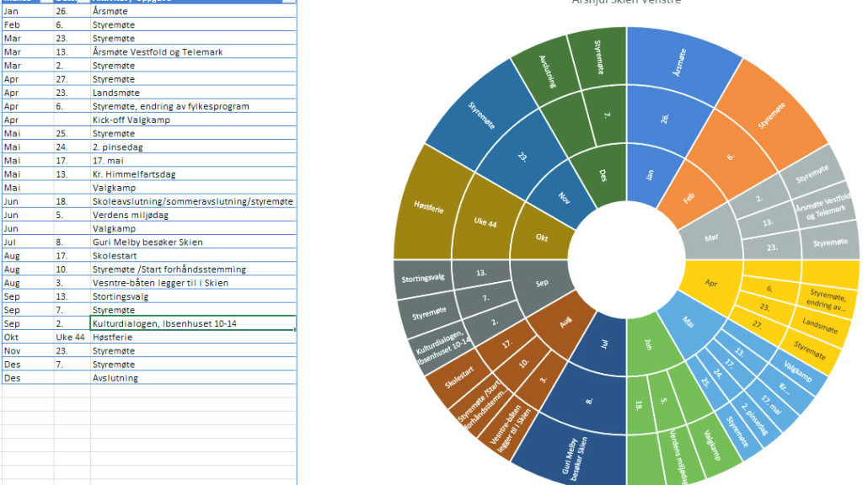Image resolution: width=868 pixels, height=485 pixels.
Task: Select the Jan segment in the sunburst chart
Action: [x=650, y=175]
